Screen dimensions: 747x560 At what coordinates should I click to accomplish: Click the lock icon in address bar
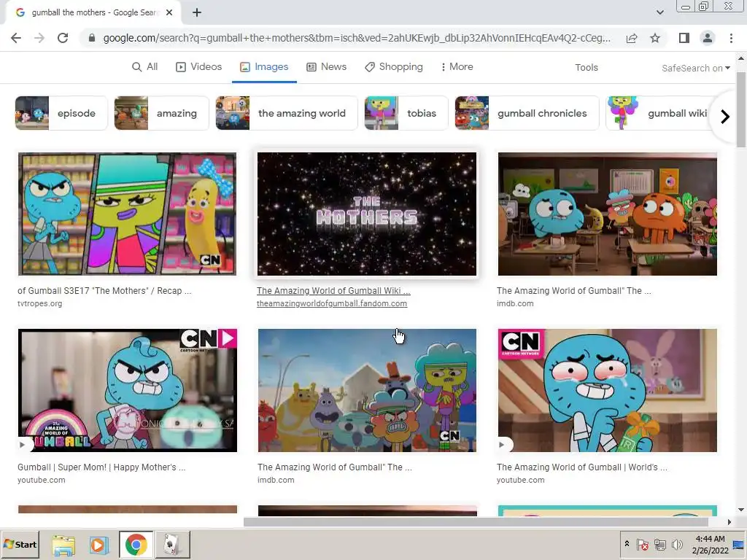pyautogui.click(x=91, y=38)
